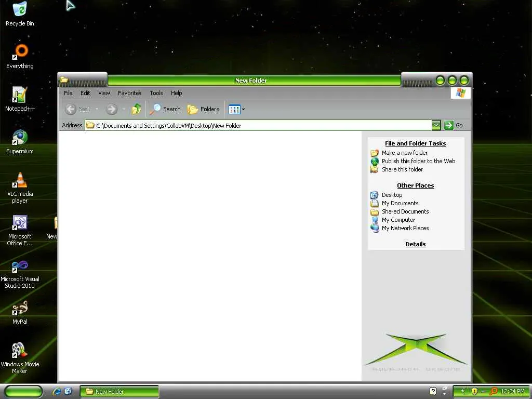Click the folder icon in the title bar
The height and width of the screenshot is (399, 532).
(64, 80)
